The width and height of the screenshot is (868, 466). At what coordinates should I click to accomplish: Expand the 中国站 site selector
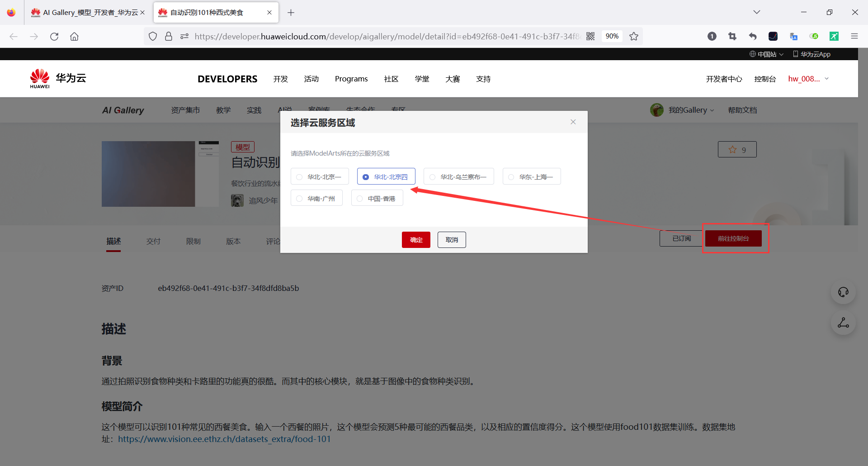(x=766, y=54)
